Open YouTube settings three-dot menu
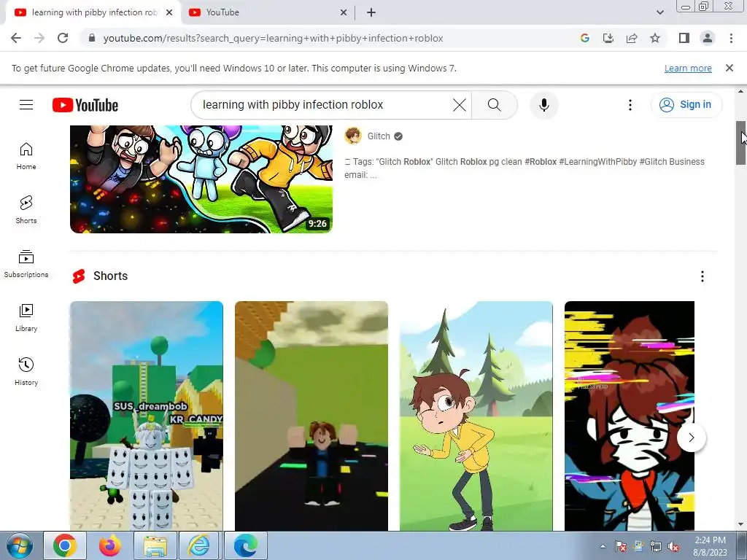 click(630, 105)
